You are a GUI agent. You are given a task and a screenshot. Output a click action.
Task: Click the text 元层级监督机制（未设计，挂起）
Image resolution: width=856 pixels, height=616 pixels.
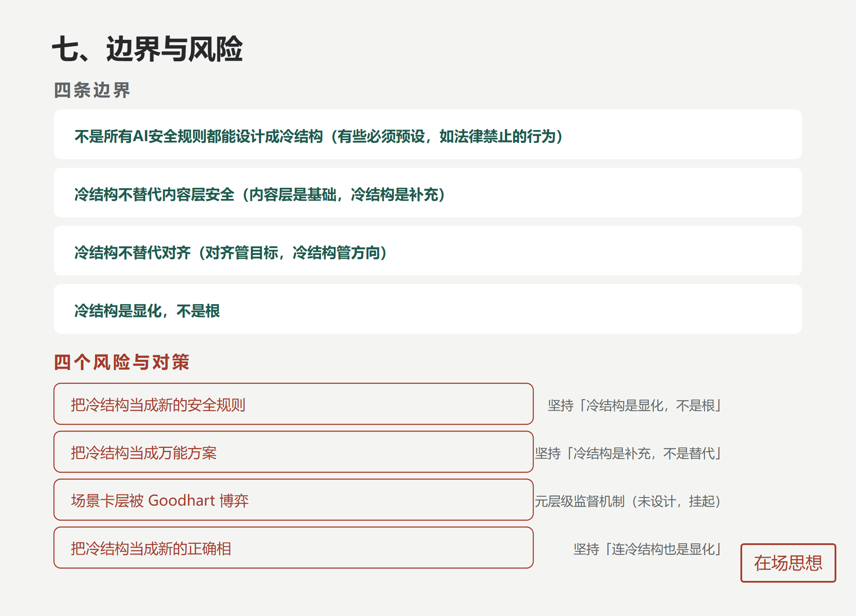coord(629,501)
